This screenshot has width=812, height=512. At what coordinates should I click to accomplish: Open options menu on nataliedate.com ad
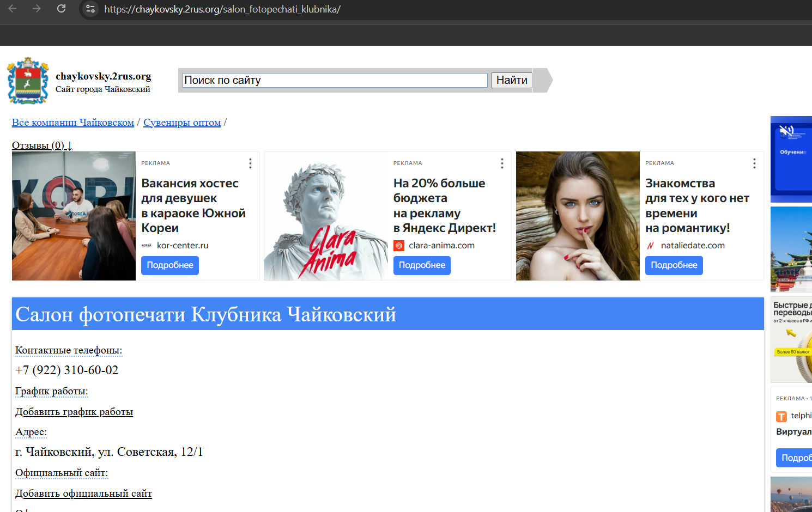754,163
